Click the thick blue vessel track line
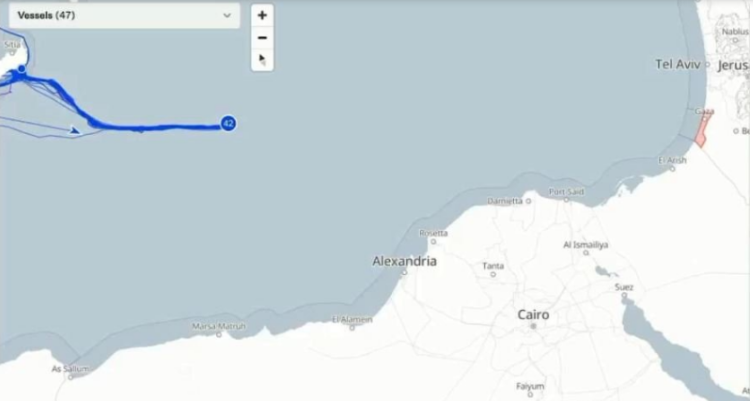The image size is (753, 401). pyautogui.click(x=158, y=128)
